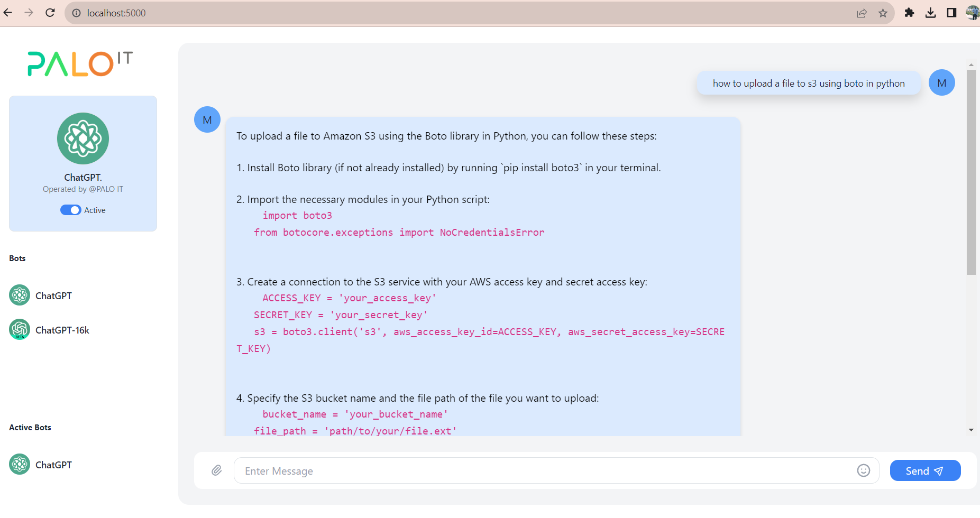
Task: Open the browser side panel icon
Action: (x=951, y=13)
